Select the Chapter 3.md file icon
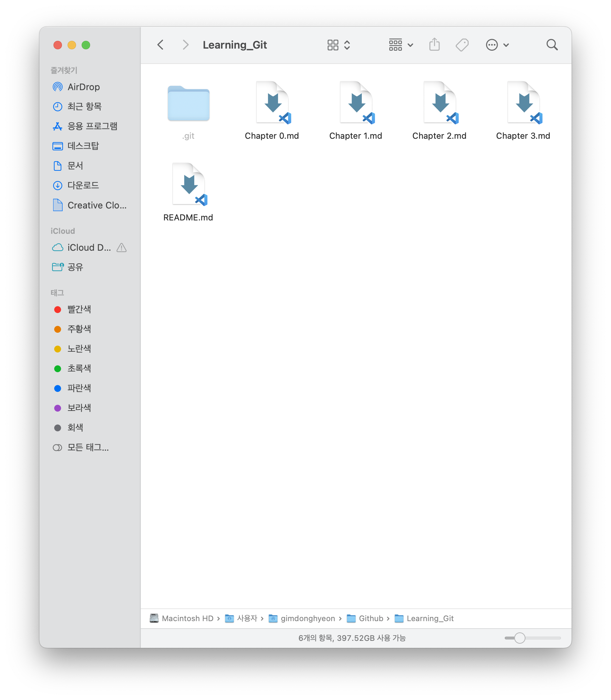611x700 pixels. 524,102
